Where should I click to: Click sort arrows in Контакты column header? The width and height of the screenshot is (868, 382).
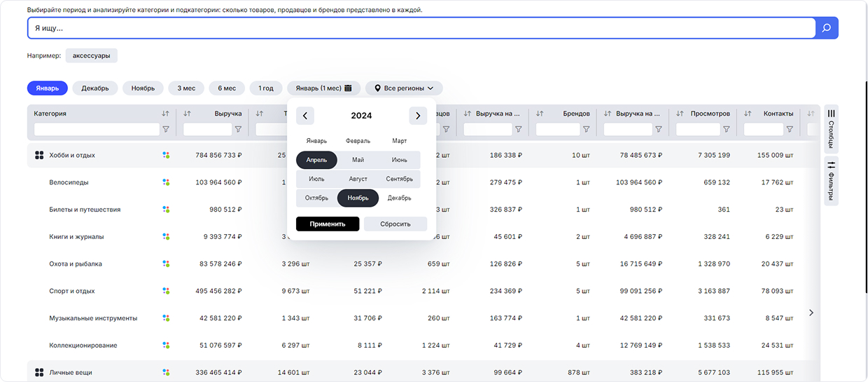click(x=748, y=114)
